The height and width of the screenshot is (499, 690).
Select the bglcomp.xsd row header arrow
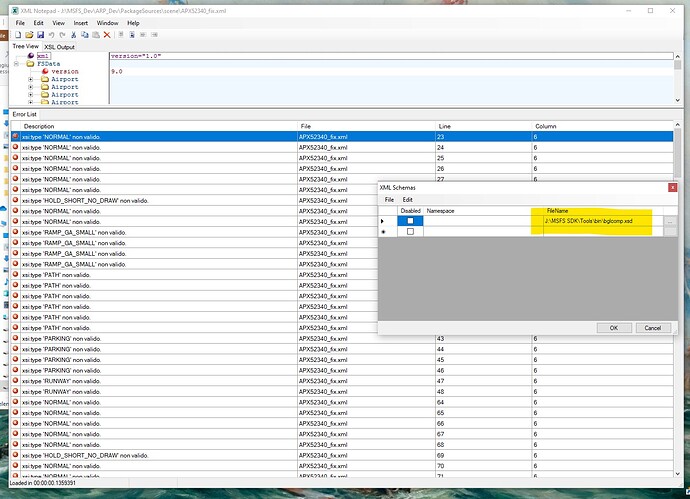tap(387, 221)
